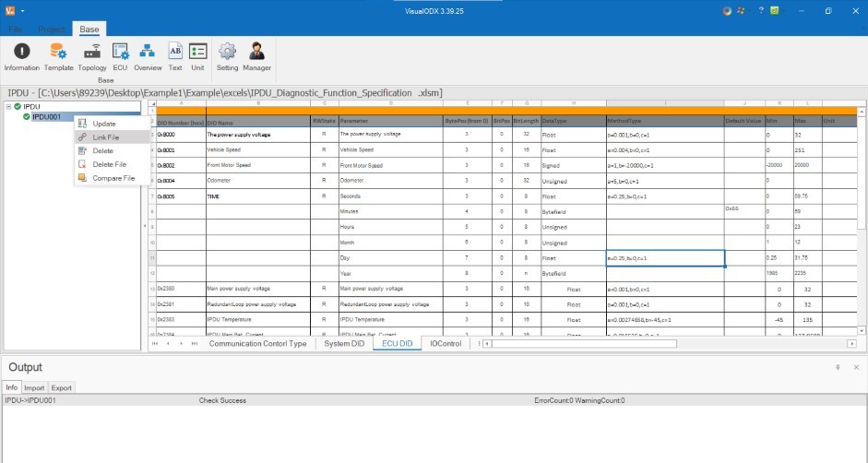
Task: Select the ECU DID sheet tab
Action: [x=397, y=343]
